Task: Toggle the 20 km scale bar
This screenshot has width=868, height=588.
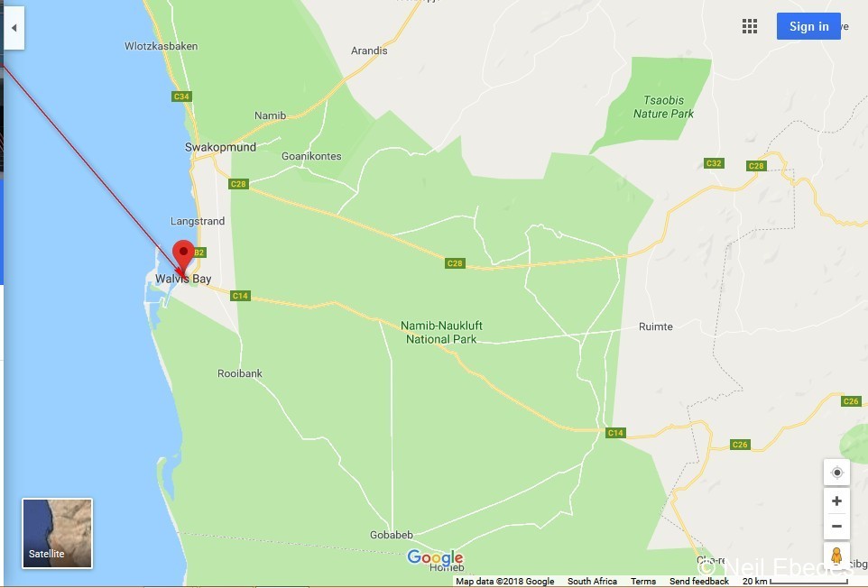Action: click(795, 582)
